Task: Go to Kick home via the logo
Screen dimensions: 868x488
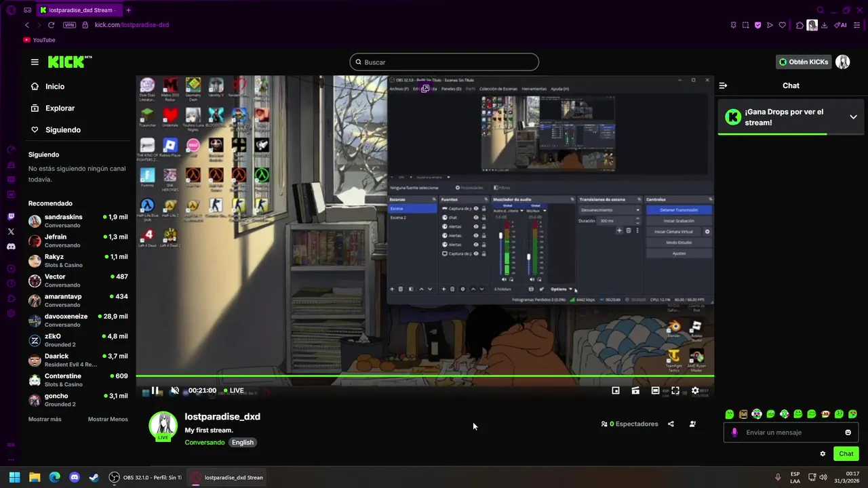Action: pyautogui.click(x=69, y=62)
